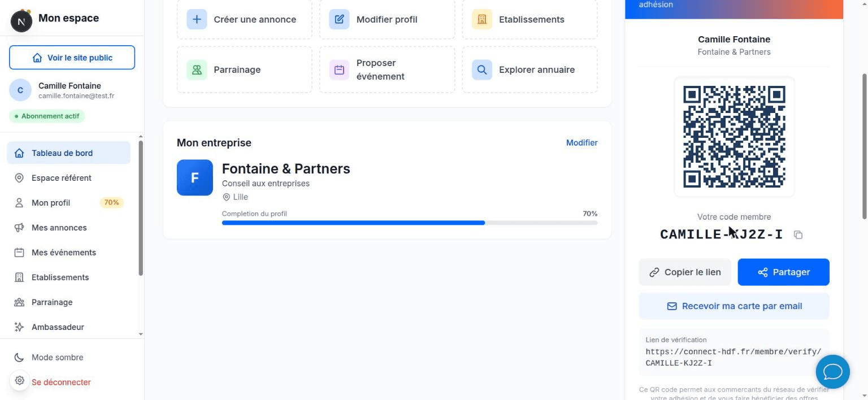Viewport: 868px width, 400px height.
Task: Click the 70% badge beside Mon profil
Action: pyautogui.click(x=111, y=203)
